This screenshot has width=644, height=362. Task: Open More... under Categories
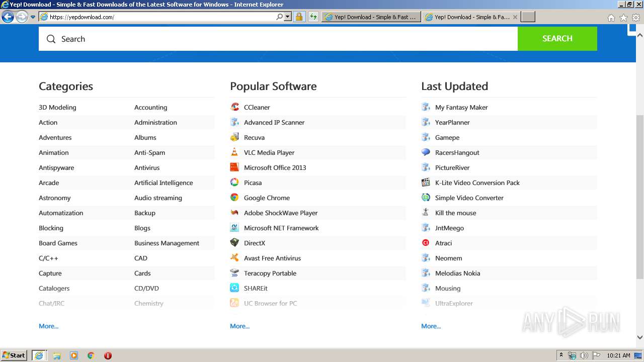coord(49,326)
